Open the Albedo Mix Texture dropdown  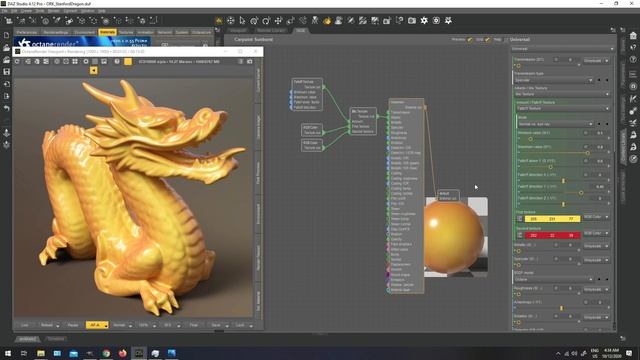click(x=562, y=94)
